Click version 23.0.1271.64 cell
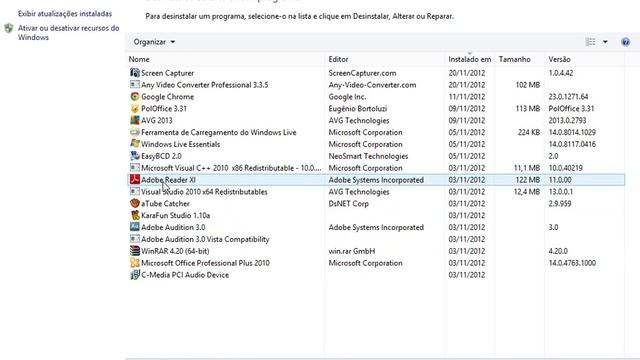The image size is (640, 360). (x=568, y=97)
